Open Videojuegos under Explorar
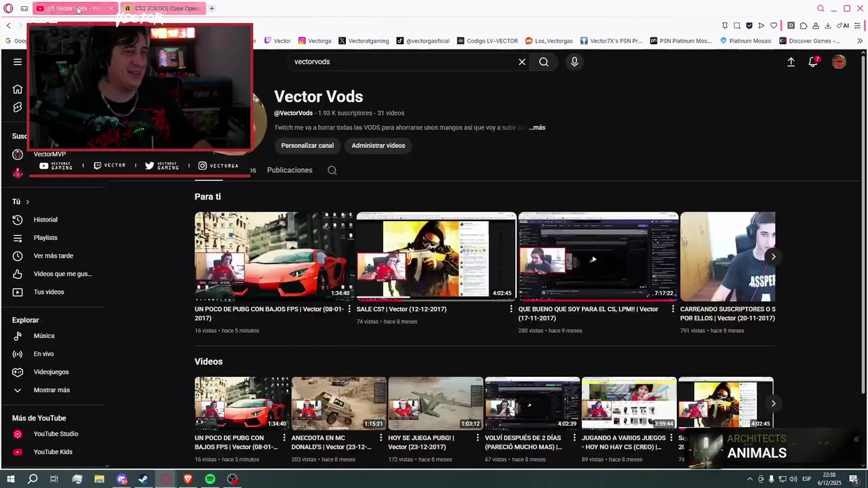Image resolution: width=868 pixels, height=488 pixels. click(51, 372)
